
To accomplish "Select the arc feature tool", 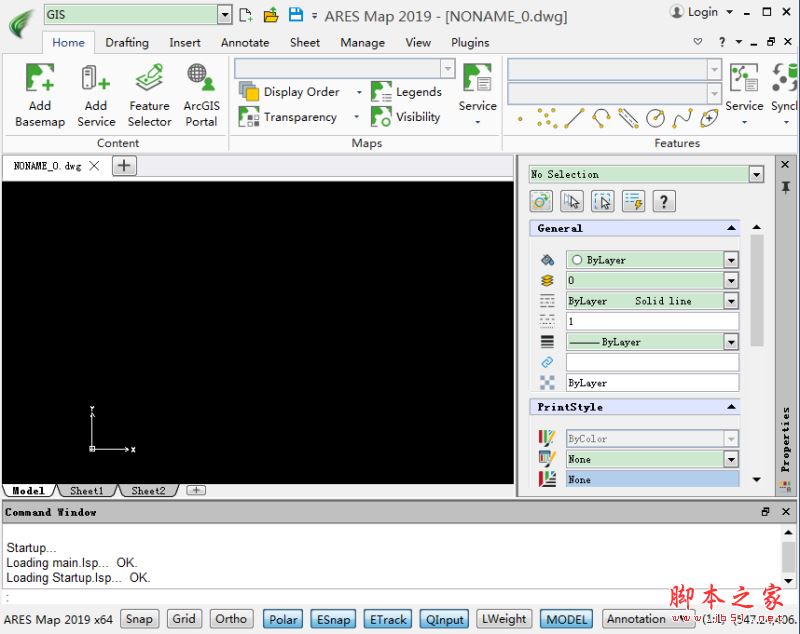I will point(602,118).
